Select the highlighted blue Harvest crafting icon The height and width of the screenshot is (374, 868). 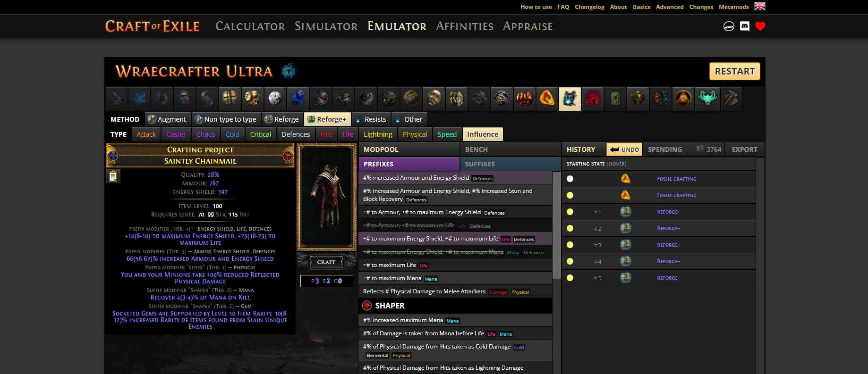(x=570, y=99)
